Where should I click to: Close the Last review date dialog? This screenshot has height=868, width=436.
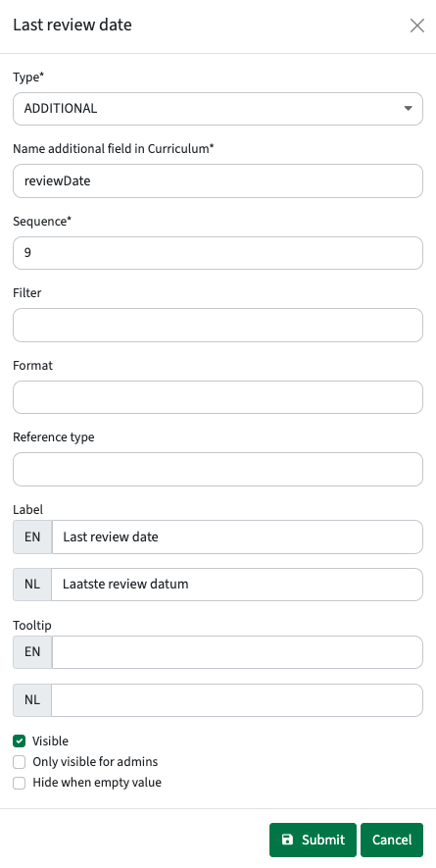(x=416, y=26)
